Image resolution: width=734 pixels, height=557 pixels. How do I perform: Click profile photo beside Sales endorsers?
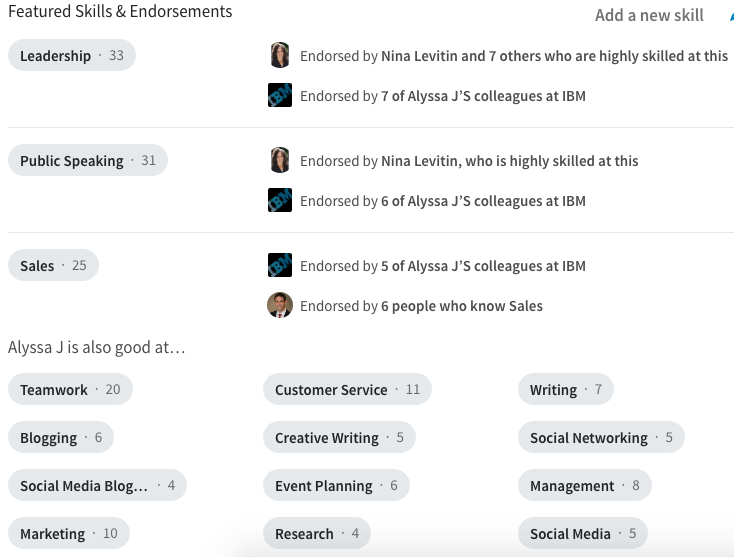(x=280, y=306)
